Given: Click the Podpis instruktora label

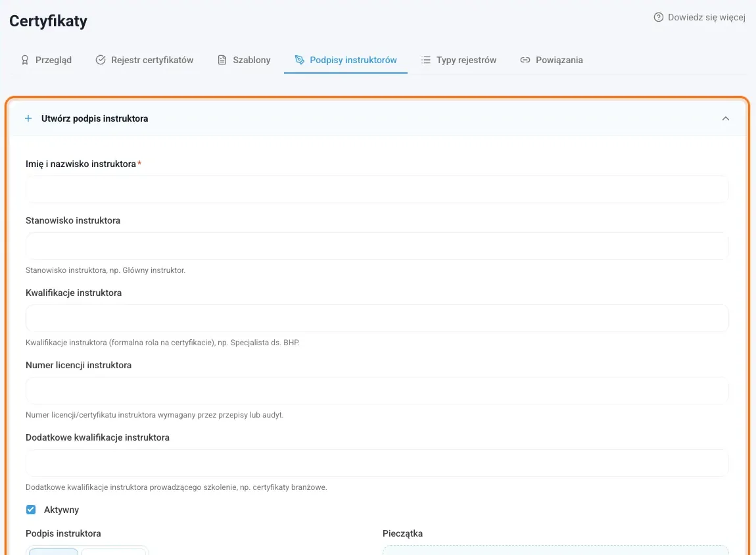Looking at the screenshot, I should [63, 533].
